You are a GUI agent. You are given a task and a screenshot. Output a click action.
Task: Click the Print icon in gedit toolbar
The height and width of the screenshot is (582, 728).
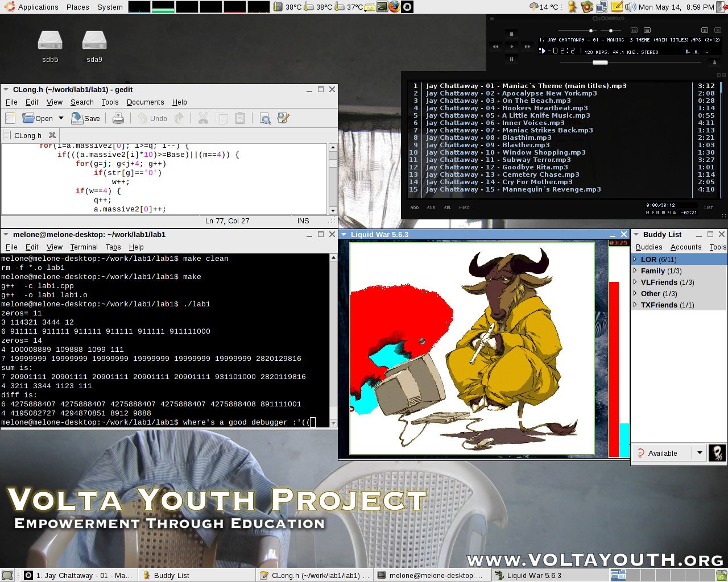[x=118, y=118]
